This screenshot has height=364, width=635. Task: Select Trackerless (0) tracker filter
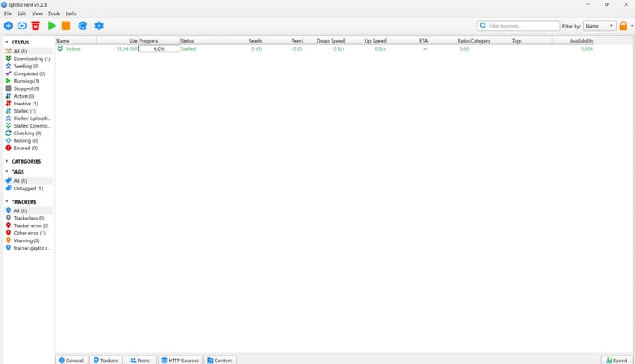(28, 219)
